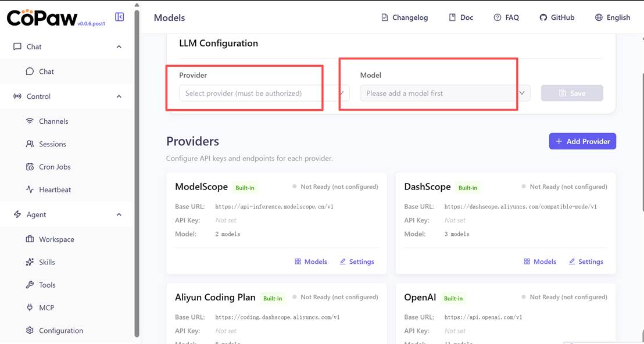Collapse the Chat section chevron
644x344 pixels.
[119, 47]
